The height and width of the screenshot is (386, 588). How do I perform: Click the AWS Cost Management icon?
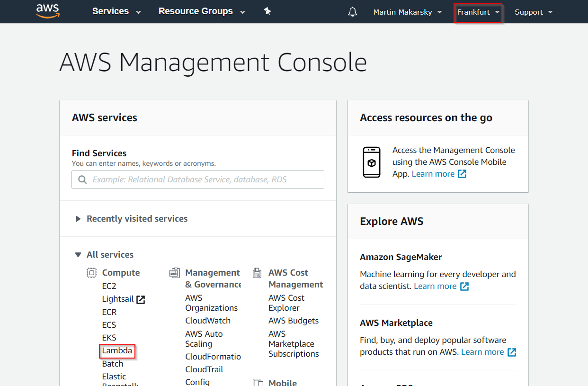(257, 272)
